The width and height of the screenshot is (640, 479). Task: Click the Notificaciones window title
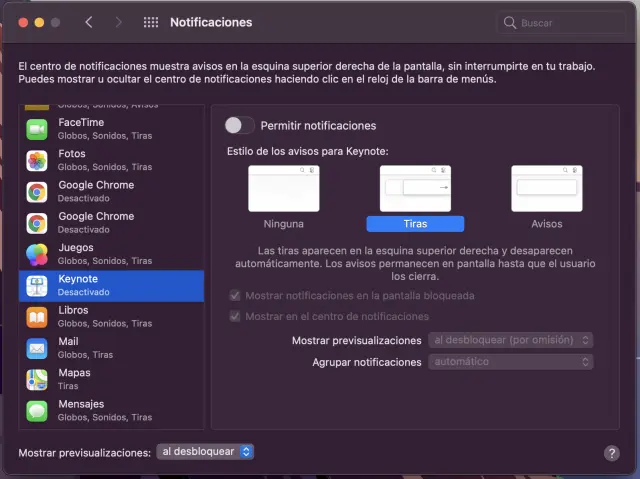click(211, 22)
